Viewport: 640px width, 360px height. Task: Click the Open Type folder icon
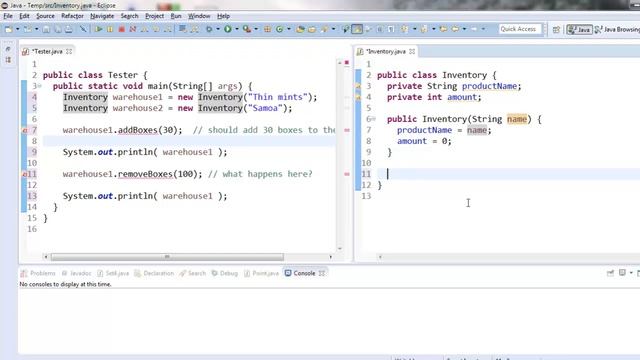[300, 29]
